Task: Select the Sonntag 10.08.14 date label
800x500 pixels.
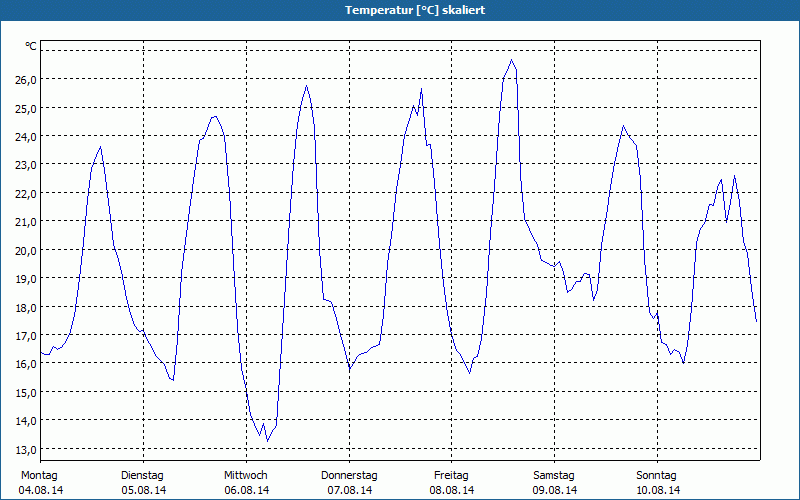Action: 657,483
